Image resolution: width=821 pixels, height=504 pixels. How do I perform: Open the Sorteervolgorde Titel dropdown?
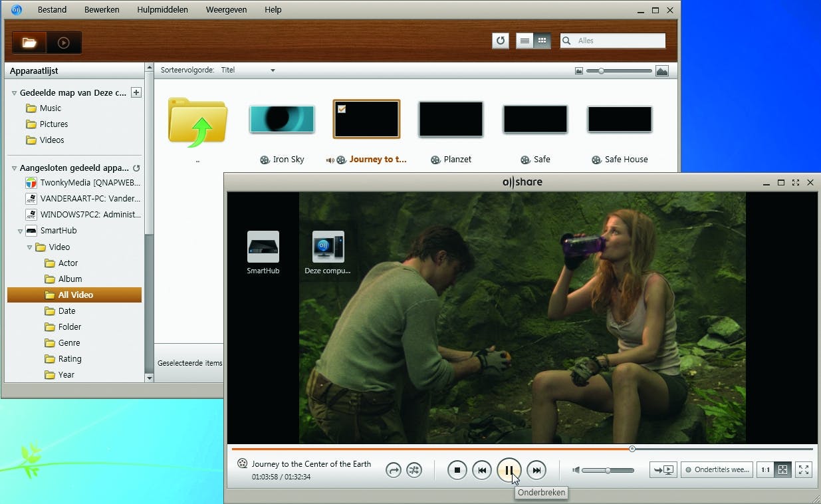pos(273,70)
